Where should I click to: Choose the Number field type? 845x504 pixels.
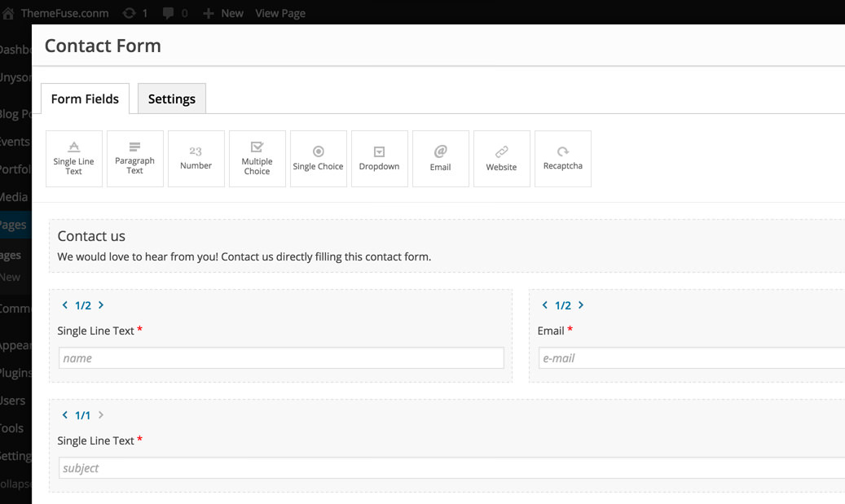pyautogui.click(x=196, y=159)
